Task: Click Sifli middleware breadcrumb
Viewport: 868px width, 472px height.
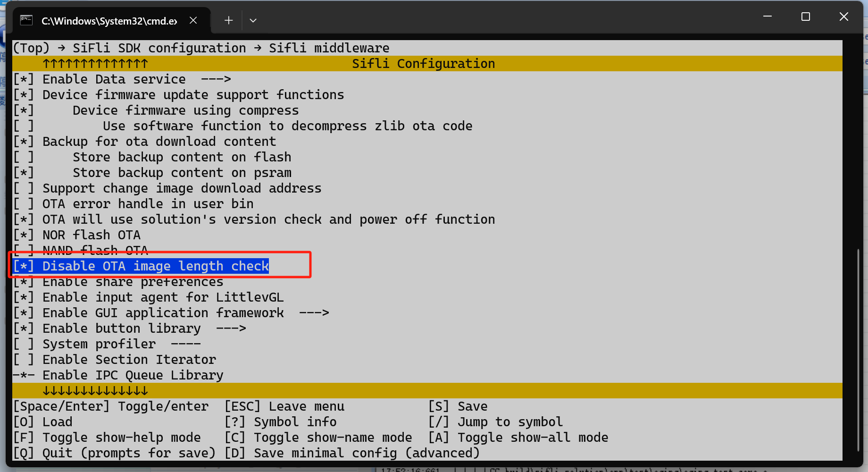Action: pos(329,48)
